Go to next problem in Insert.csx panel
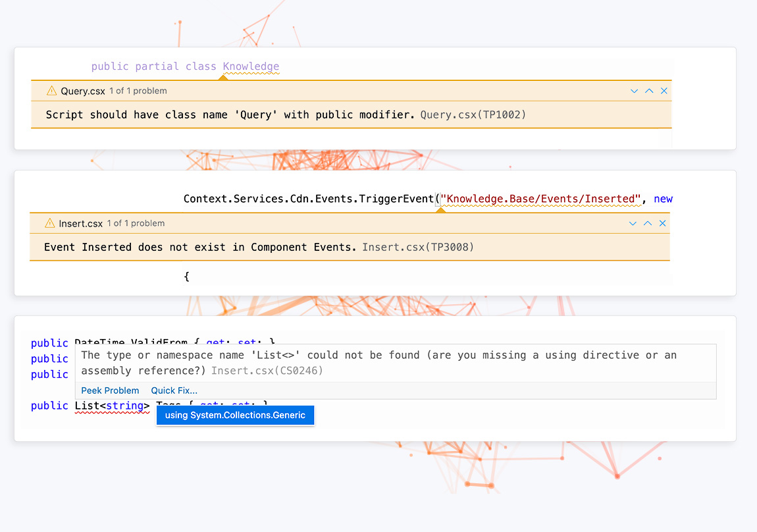The image size is (757, 532). (633, 223)
